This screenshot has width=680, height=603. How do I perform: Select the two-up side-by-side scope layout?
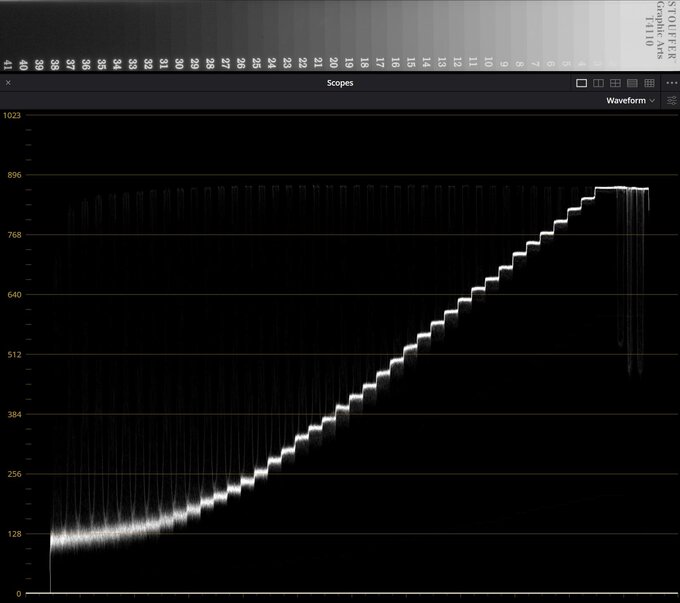coord(598,83)
